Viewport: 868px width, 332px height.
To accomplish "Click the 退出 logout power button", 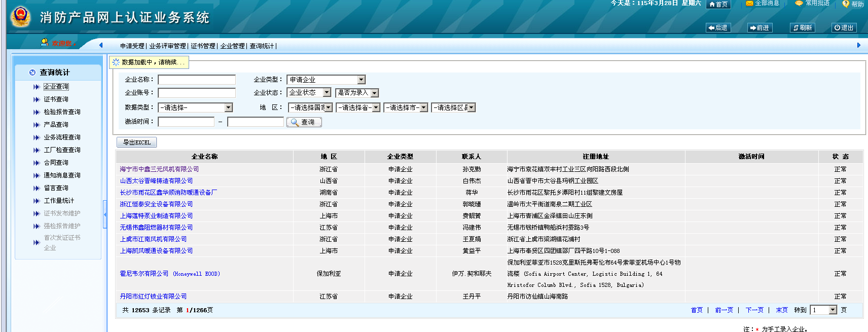I will (x=844, y=28).
